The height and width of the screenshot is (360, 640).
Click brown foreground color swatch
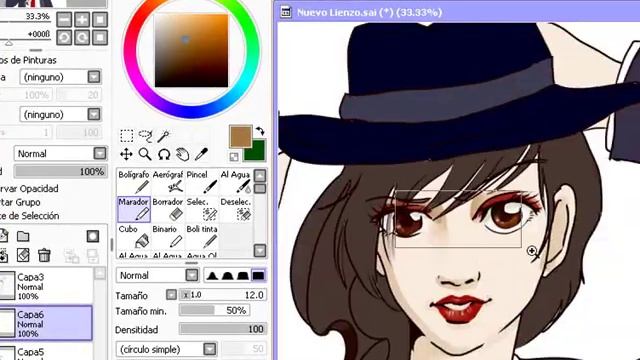pyautogui.click(x=240, y=136)
